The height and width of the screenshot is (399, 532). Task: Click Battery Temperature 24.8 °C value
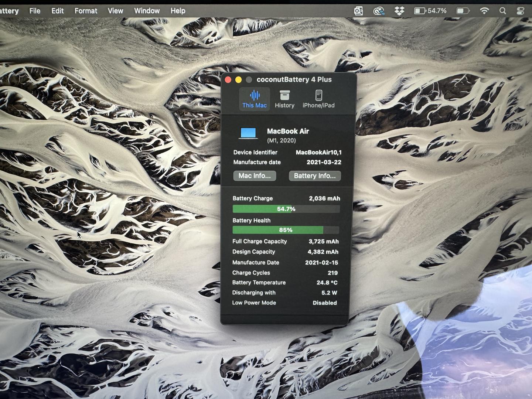(x=327, y=282)
